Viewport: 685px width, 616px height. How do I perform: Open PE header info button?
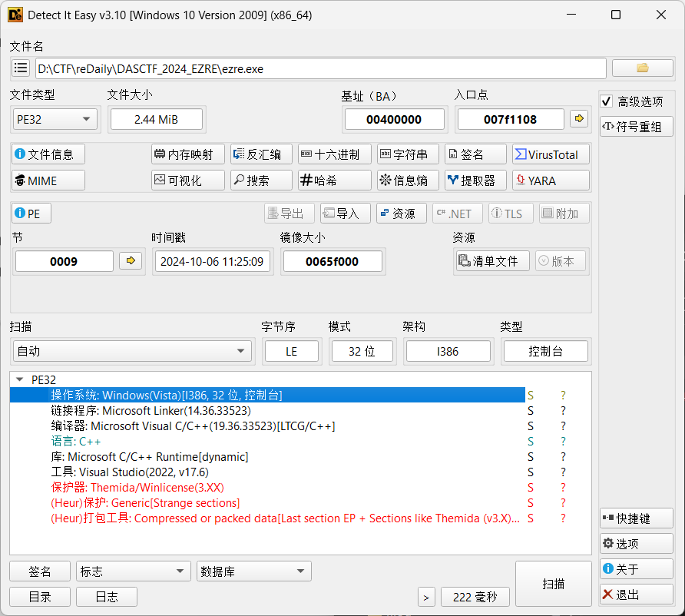pos(31,214)
